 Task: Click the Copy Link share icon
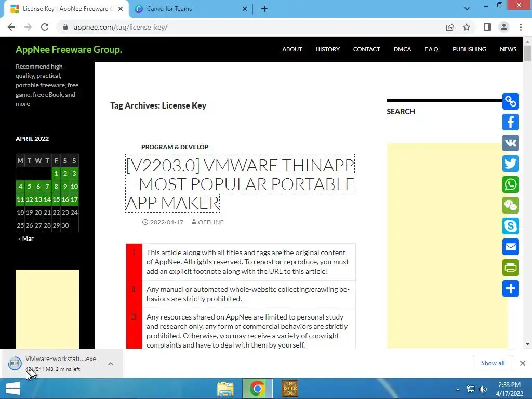coord(511,101)
